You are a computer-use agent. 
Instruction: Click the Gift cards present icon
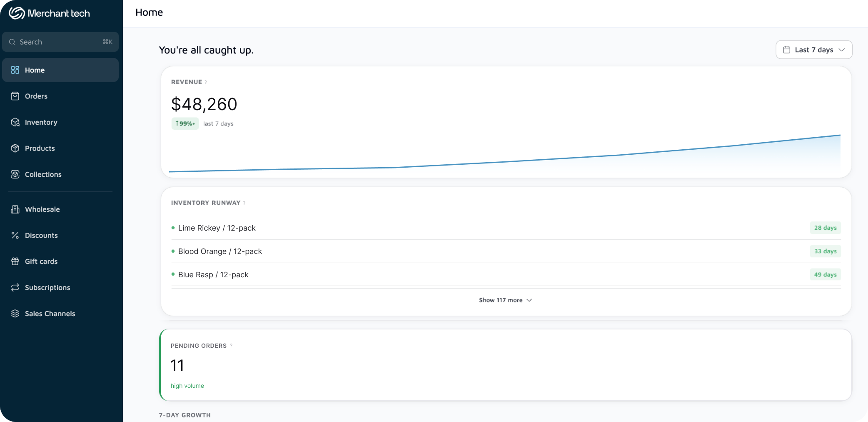(15, 261)
